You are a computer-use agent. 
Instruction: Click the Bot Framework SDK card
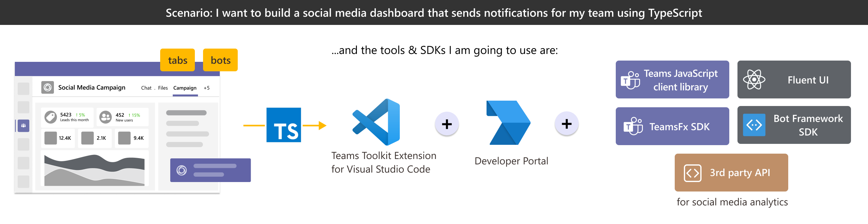click(794, 125)
